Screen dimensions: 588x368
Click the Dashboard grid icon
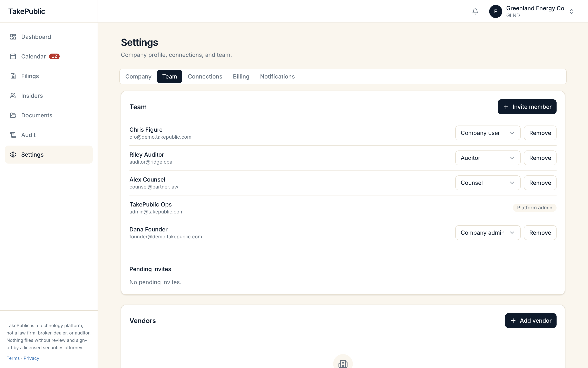coord(13,37)
